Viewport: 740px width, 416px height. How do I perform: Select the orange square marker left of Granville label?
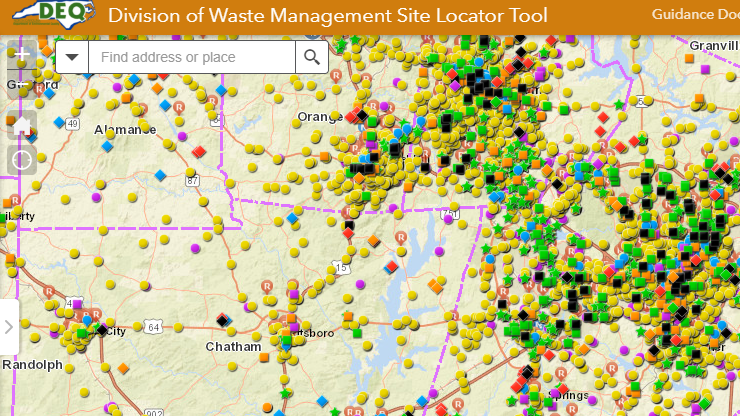click(689, 59)
